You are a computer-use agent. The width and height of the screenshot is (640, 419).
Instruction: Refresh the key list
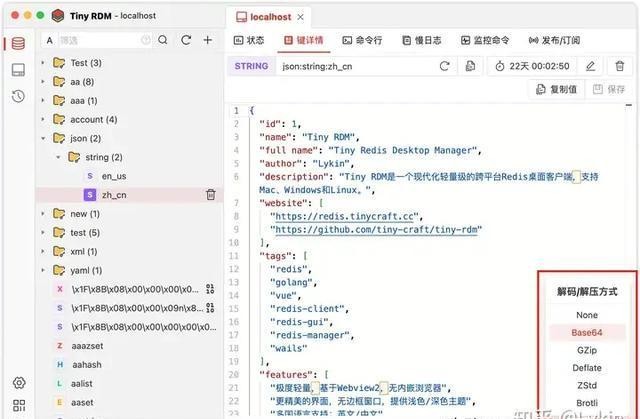(186, 40)
